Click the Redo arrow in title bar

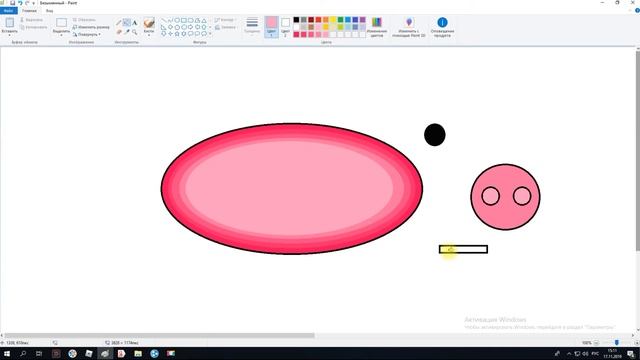point(27,3)
